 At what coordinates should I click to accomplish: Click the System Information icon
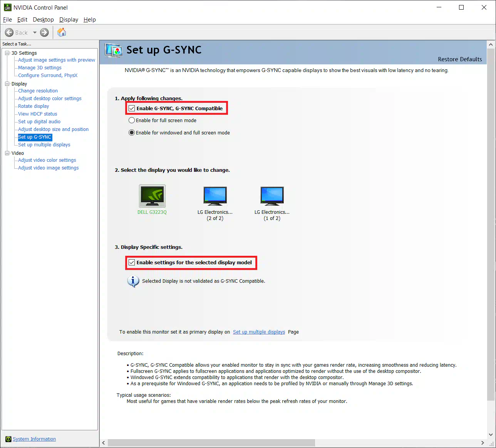[8, 439]
